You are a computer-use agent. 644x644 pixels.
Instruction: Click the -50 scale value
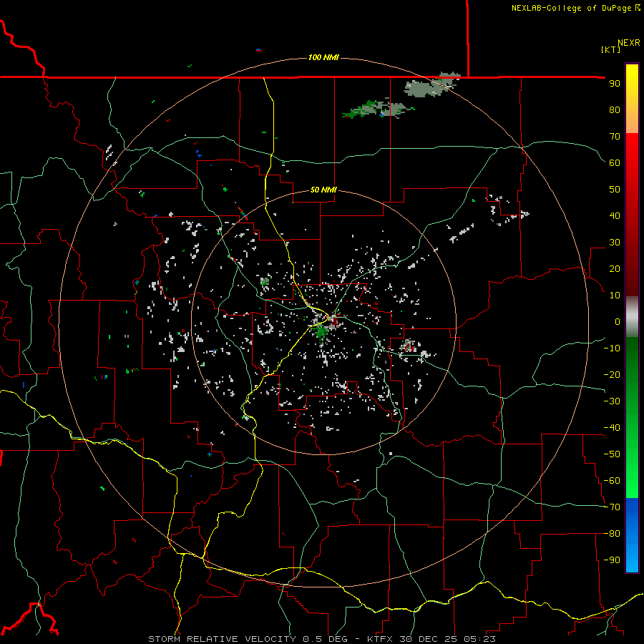coord(612,454)
